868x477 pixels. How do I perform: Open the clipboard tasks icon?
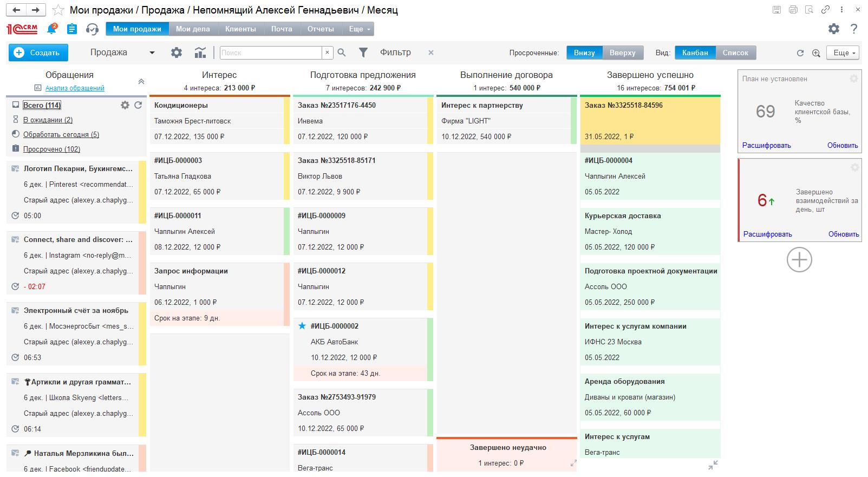click(72, 29)
